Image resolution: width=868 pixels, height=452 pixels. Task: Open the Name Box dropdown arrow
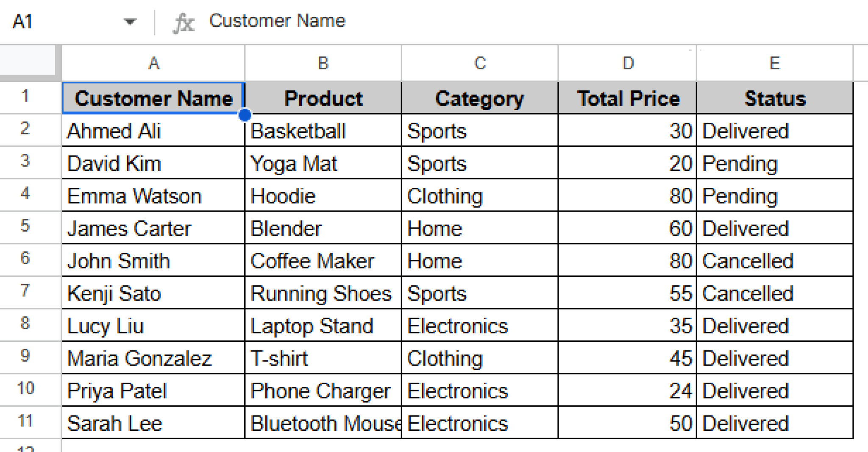pos(130,20)
